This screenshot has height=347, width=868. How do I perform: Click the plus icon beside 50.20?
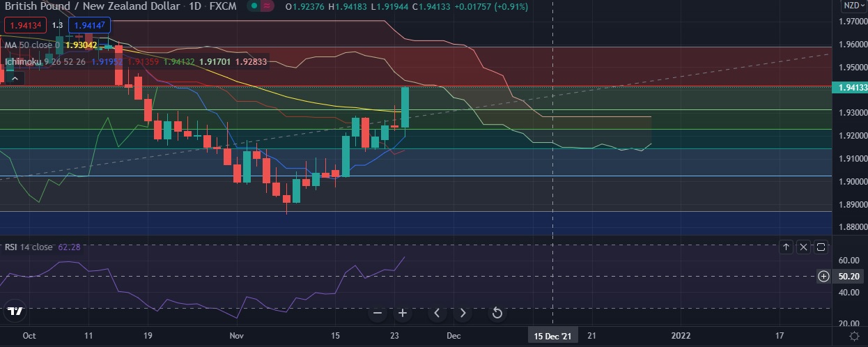tap(823, 276)
